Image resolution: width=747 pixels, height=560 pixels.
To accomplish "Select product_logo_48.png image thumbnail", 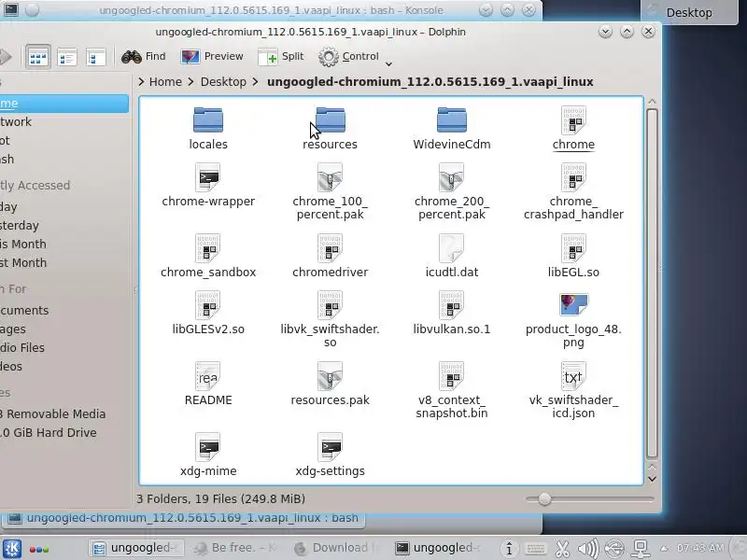I will [x=573, y=305].
